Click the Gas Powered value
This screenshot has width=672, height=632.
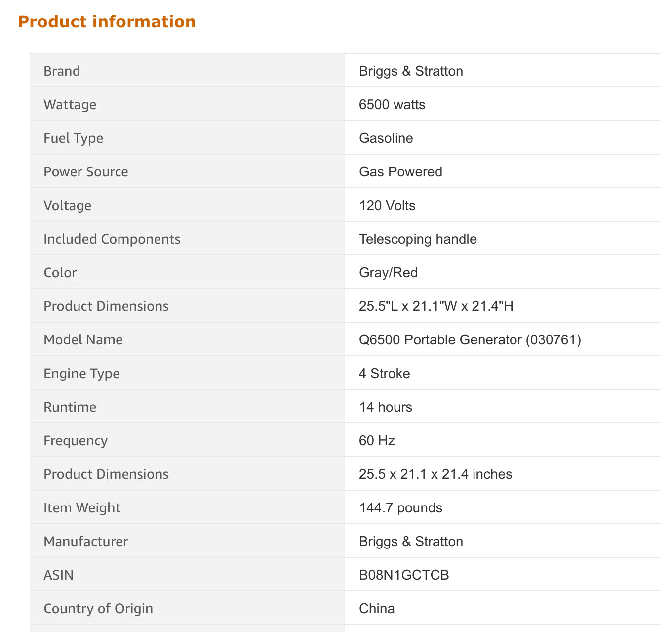[x=400, y=172]
